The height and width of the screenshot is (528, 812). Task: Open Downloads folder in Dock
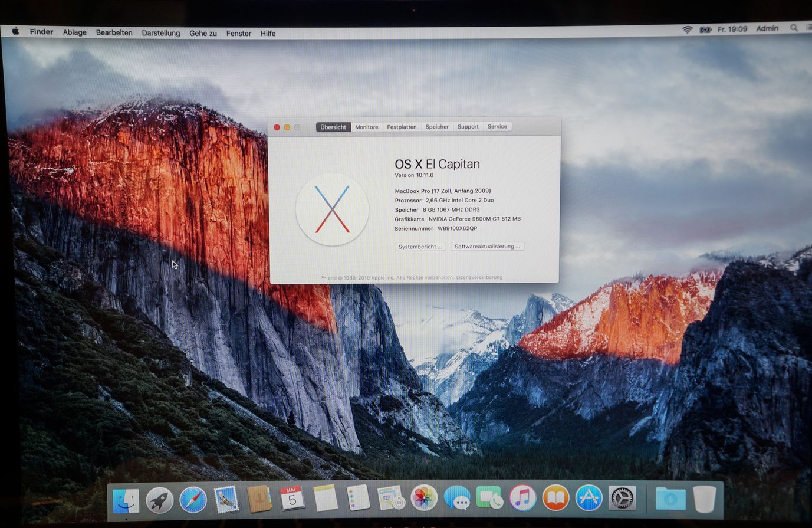[x=670, y=499]
